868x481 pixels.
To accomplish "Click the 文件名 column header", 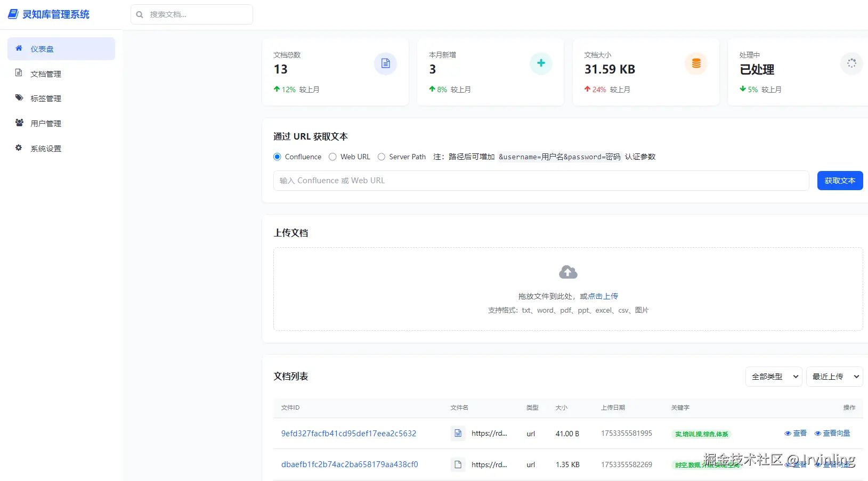I will pos(459,408).
